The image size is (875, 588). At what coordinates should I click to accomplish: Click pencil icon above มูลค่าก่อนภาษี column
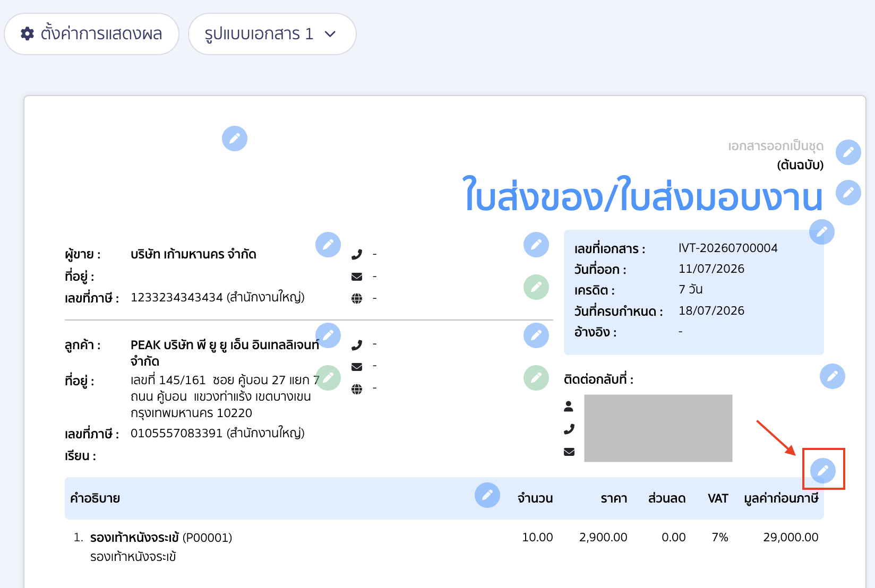point(823,471)
